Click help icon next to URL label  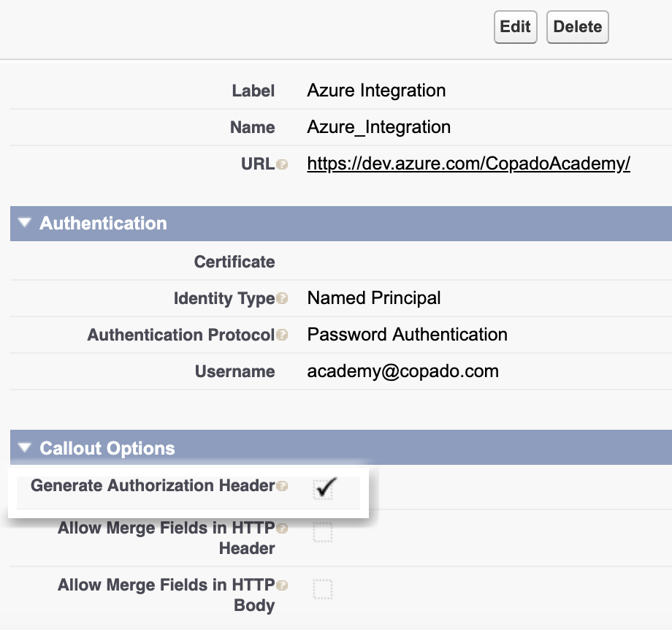pos(282,164)
